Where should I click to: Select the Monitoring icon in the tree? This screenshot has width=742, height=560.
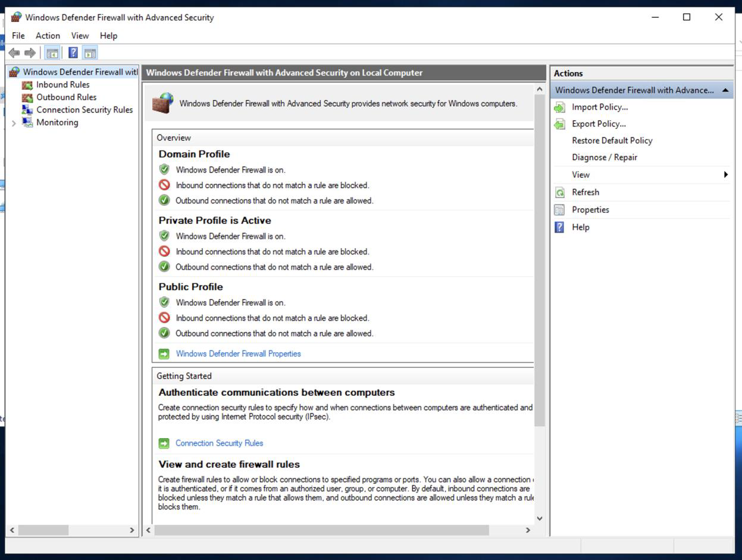point(27,123)
